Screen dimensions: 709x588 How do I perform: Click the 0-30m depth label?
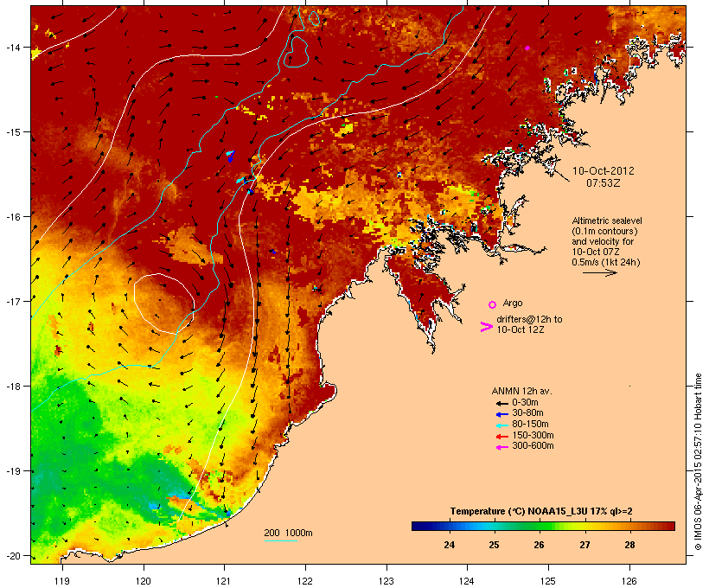[x=525, y=403]
